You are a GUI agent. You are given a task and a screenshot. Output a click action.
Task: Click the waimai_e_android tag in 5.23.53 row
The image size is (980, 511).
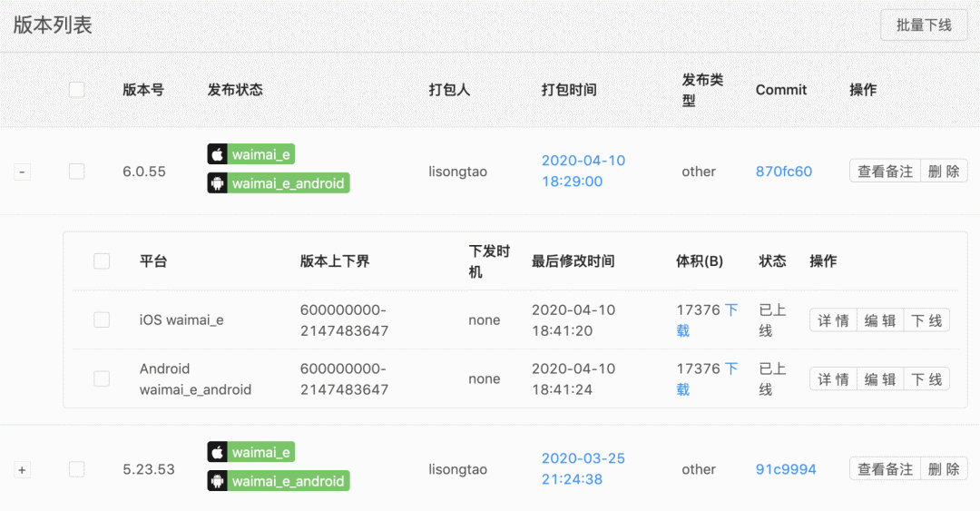[279, 481]
